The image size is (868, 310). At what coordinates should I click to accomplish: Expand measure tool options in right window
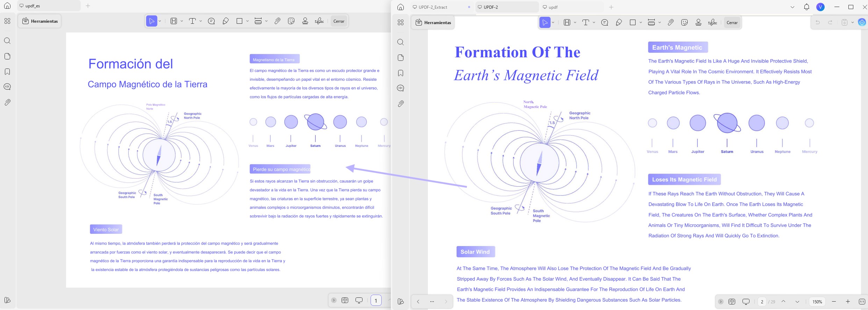point(660,23)
